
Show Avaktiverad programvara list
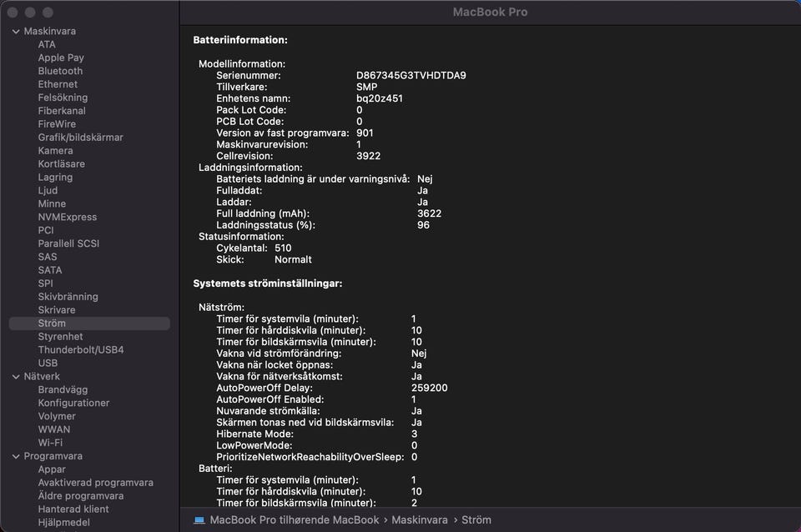(x=95, y=483)
